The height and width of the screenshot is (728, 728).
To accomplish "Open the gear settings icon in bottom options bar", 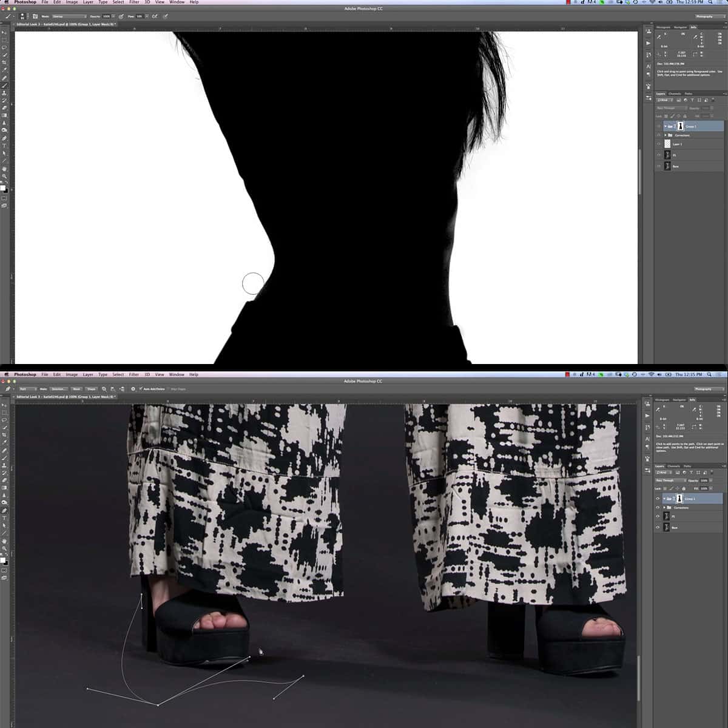I will click(x=133, y=389).
